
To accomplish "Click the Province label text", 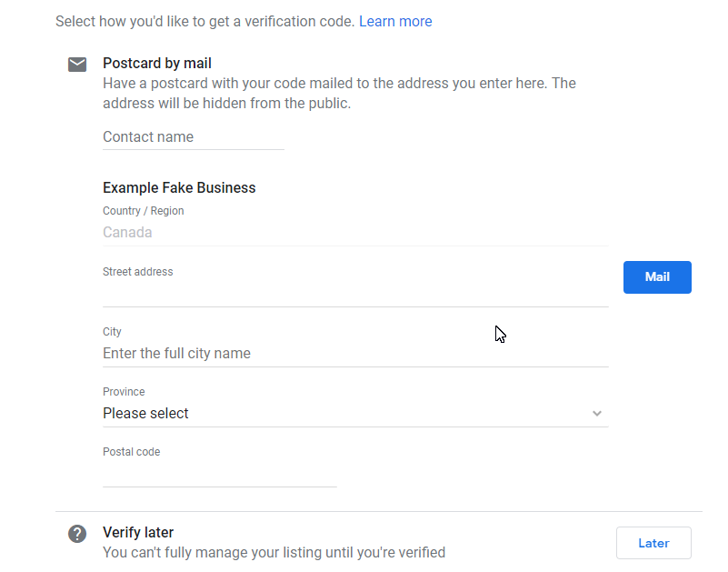I will 124,392.
